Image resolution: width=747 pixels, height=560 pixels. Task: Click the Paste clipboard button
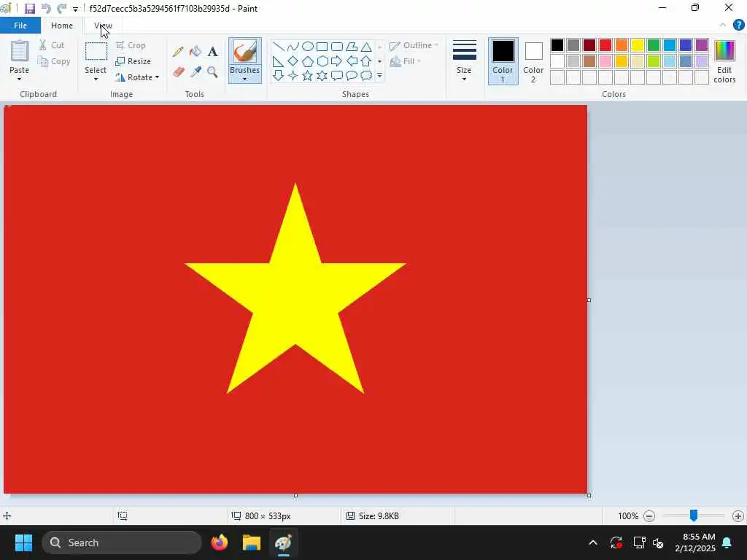(20, 52)
